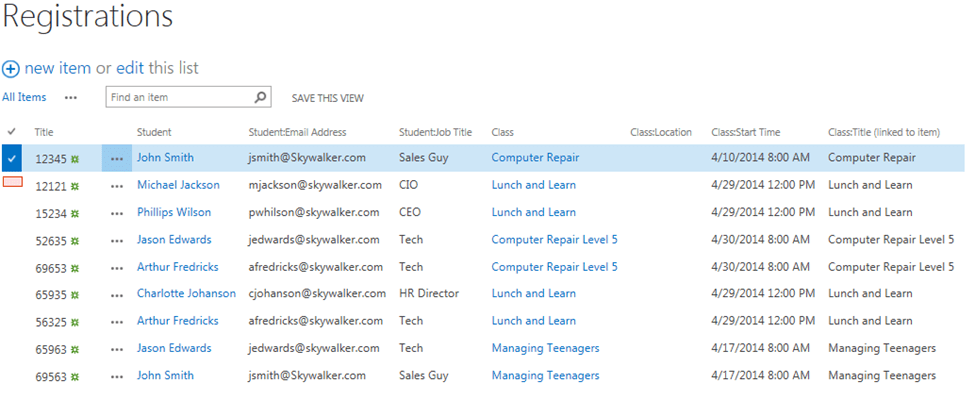Click the green new-item star beside 12345
Image resolution: width=975 pixels, height=400 pixels.
[75, 158]
